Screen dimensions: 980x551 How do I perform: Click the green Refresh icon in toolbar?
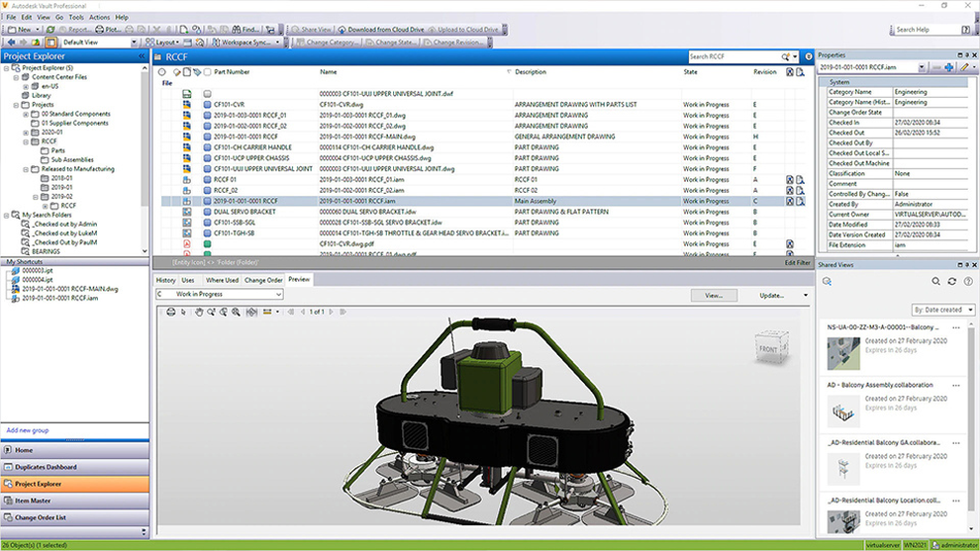pos(50,30)
